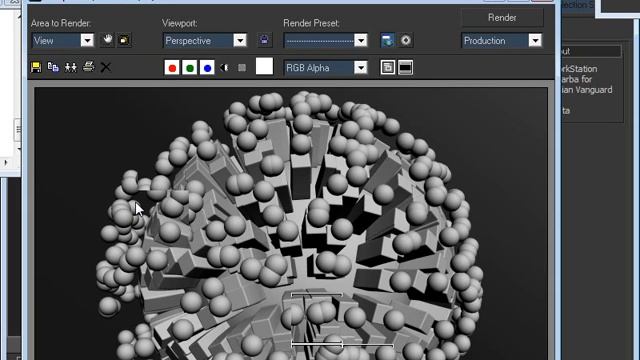Toggle the UI Overlay icon
640x360 pixels.
pos(388,68)
